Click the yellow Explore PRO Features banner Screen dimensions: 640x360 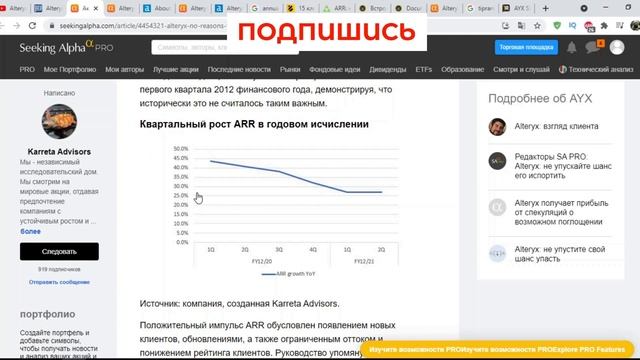click(497, 350)
